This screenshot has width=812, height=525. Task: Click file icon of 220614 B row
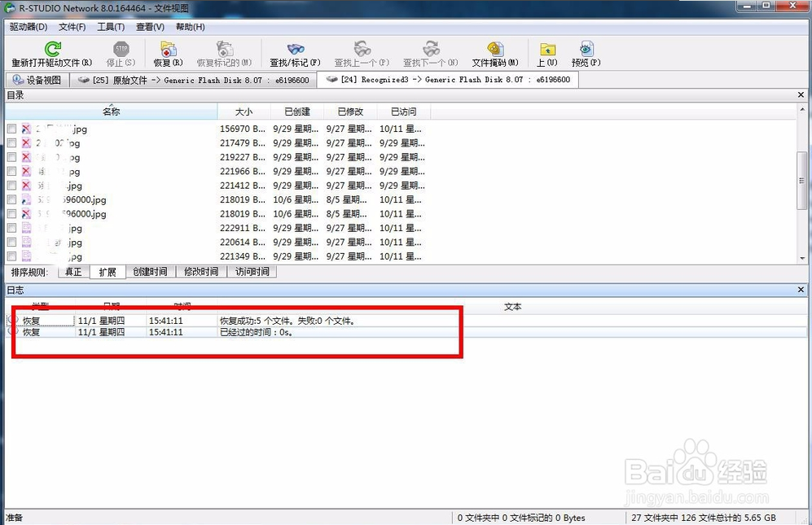click(26, 243)
